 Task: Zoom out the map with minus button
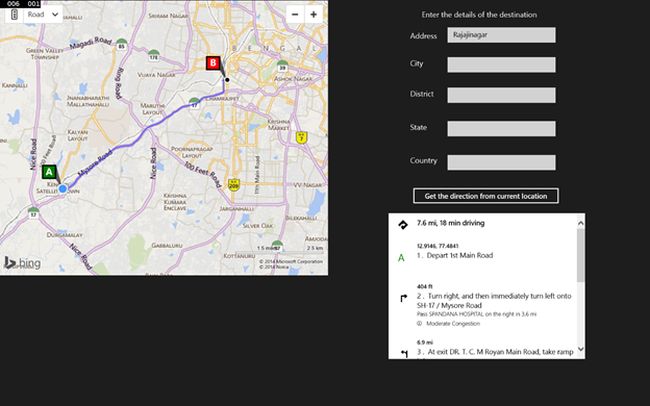pyautogui.click(x=295, y=15)
